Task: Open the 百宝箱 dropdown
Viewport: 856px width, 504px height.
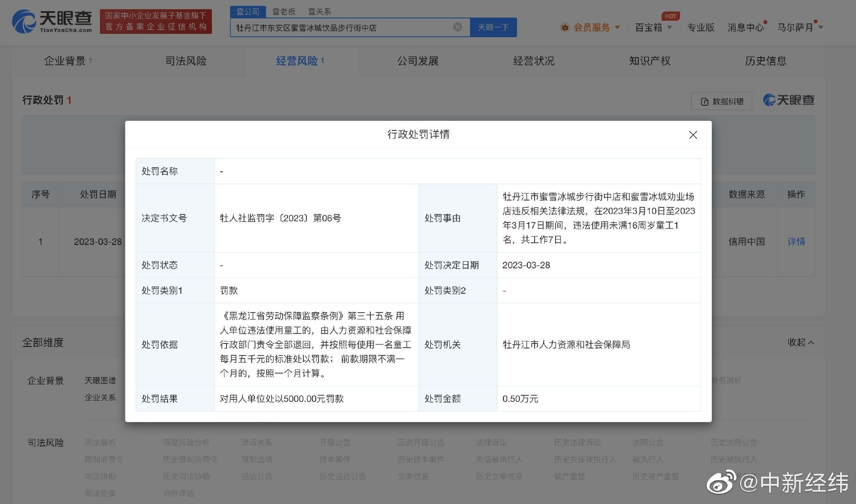Action: (x=653, y=28)
